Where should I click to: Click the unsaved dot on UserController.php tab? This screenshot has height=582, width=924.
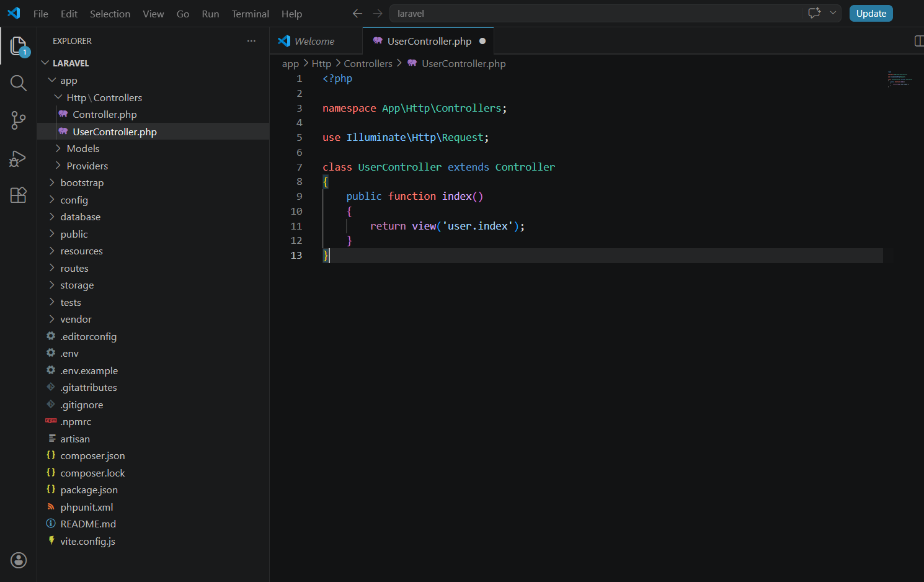point(482,41)
